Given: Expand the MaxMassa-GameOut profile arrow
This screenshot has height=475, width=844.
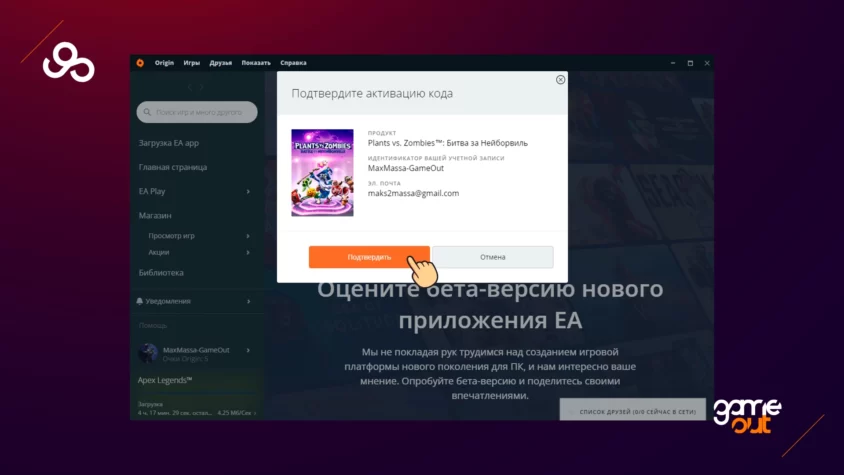Looking at the screenshot, I should tap(248, 350).
